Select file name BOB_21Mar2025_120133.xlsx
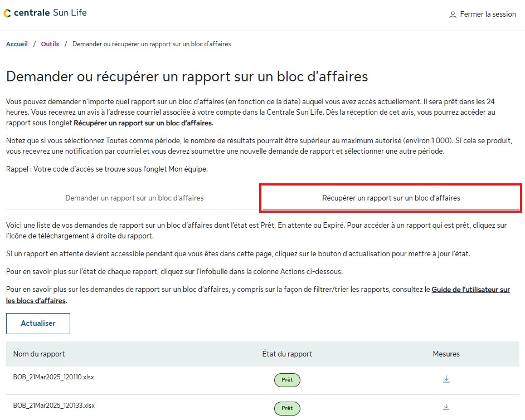Screen dimensions: 525x420 point(54,406)
